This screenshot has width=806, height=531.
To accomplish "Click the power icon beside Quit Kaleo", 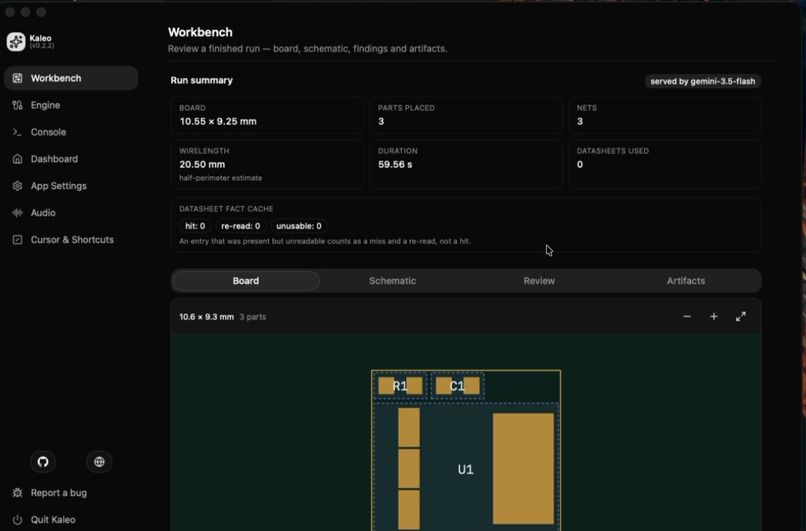I will tap(17, 520).
